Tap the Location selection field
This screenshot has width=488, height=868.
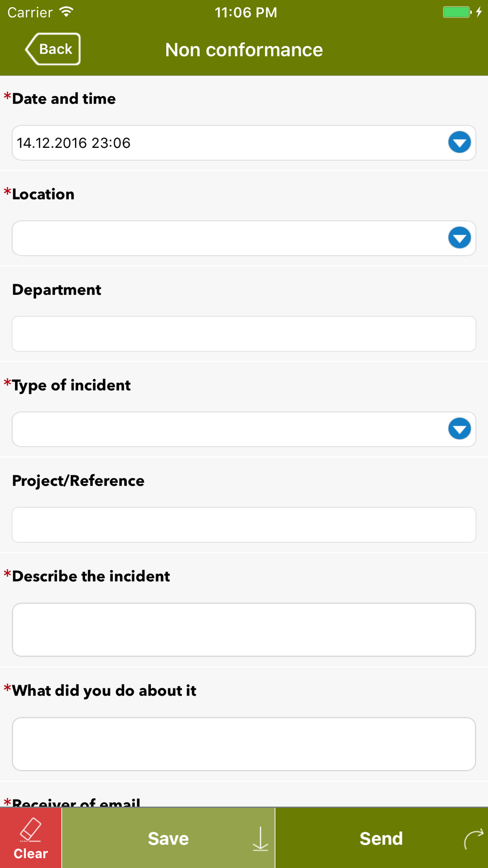click(244, 238)
